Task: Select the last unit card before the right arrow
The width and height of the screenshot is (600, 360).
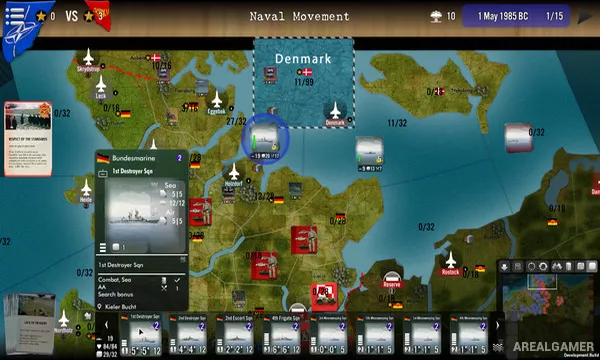Action: [469, 335]
